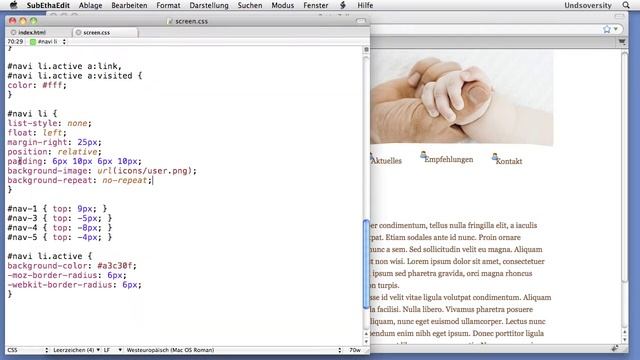The height and width of the screenshot is (360, 640).
Task: Open the Apple menu
Action: [x=13, y=5]
